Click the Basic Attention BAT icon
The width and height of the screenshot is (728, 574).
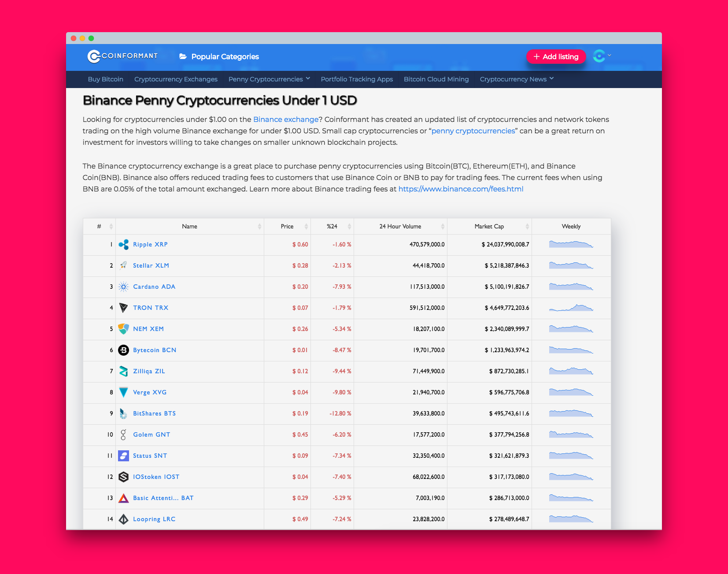(x=124, y=498)
